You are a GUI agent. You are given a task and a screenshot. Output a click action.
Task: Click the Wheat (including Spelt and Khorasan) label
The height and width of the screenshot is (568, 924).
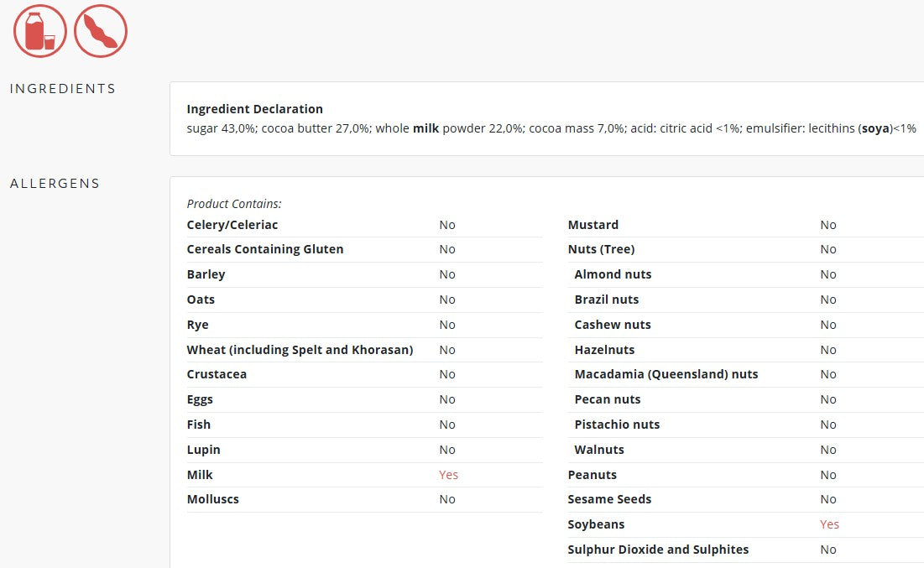300,350
